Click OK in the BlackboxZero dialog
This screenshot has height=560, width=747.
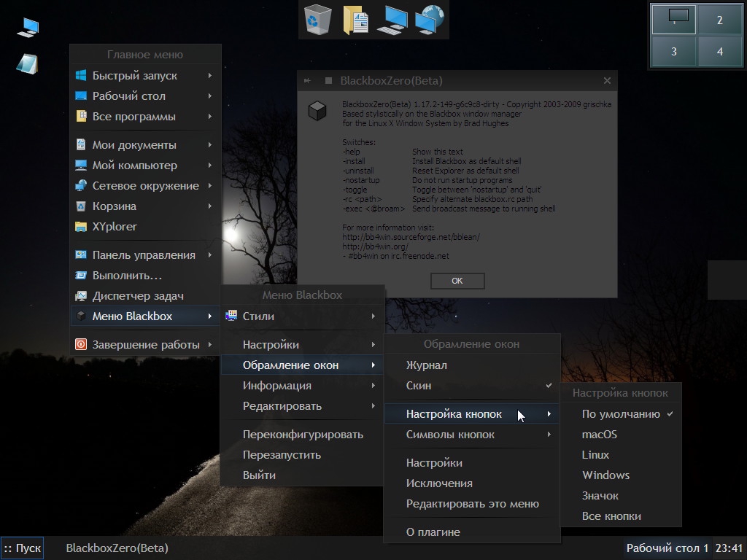tap(457, 281)
